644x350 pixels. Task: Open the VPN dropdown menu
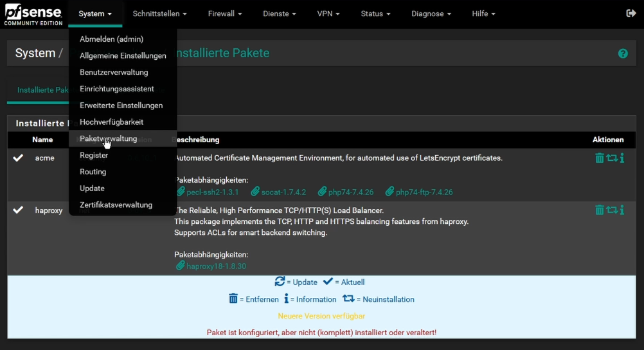[328, 14]
